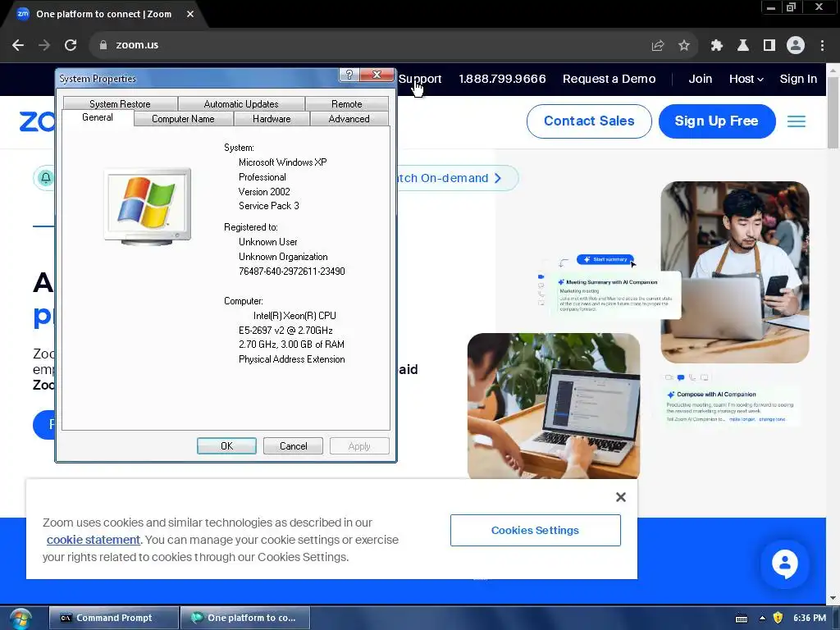
Task: Click the 6:36 PM taskbar clock
Action: [x=810, y=618]
